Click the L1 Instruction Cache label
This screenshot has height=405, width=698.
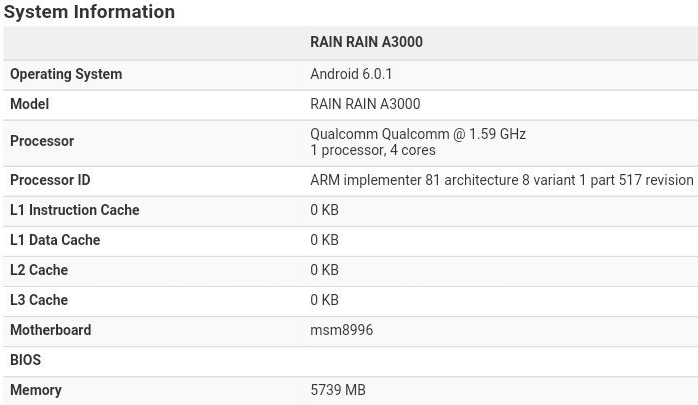click(x=75, y=210)
